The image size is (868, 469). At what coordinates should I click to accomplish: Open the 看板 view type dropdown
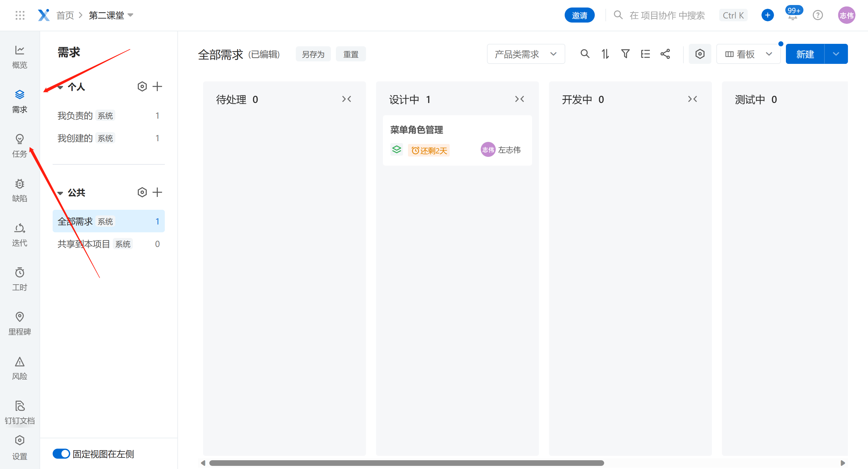(x=748, y=54)
